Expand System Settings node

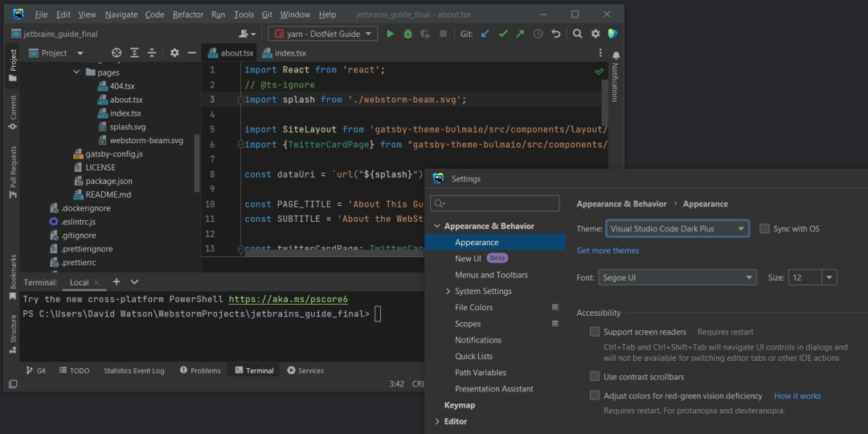448,291
